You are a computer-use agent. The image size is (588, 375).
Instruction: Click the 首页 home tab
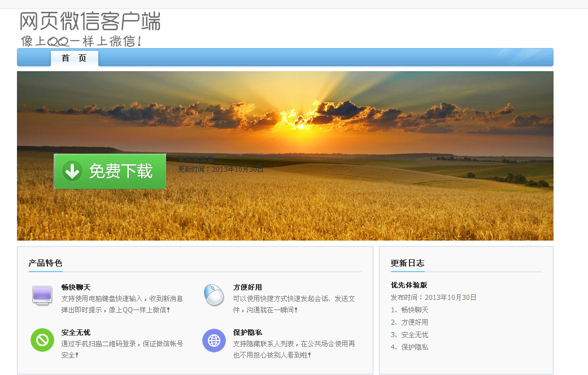74,58
